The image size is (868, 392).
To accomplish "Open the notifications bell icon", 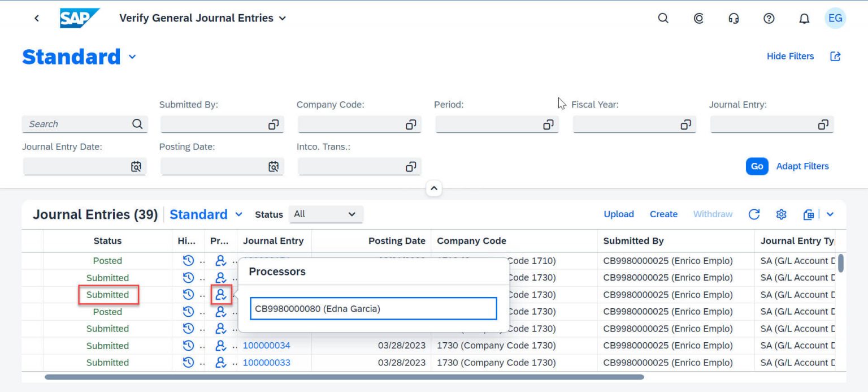I will point(804,18).
